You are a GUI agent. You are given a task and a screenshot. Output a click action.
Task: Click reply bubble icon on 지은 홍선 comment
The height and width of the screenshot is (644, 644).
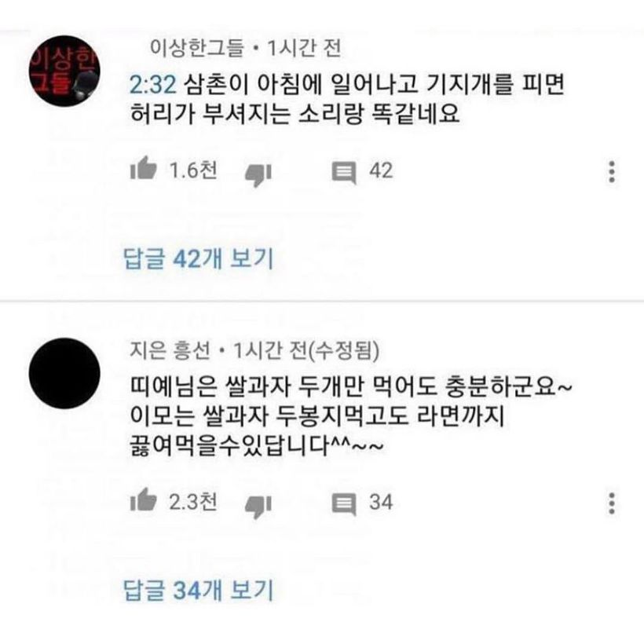click(344, 504)
